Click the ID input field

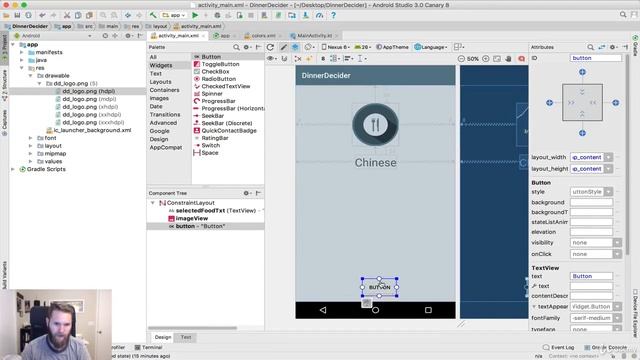click(596, 58)
